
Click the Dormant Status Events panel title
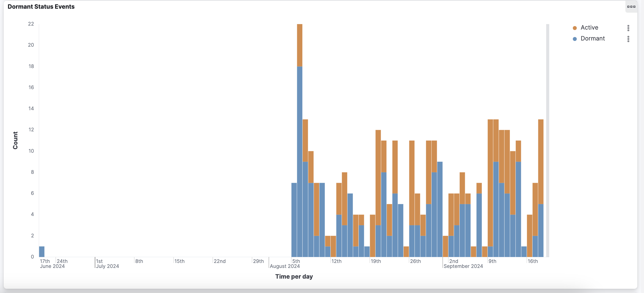pyautogui.click(x=41, y=7)
